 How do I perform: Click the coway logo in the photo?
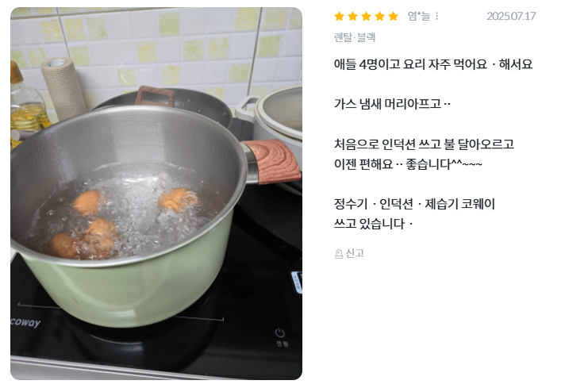(25, 323)
